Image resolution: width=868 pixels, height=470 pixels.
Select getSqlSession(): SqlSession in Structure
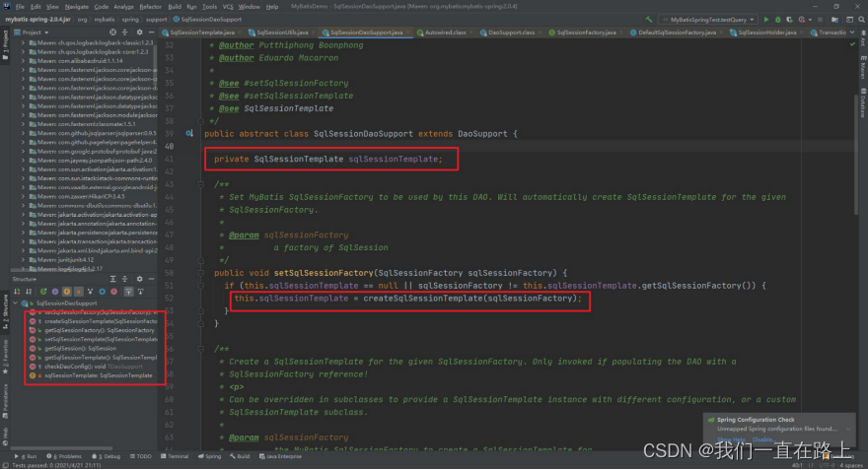coord(80,349)
